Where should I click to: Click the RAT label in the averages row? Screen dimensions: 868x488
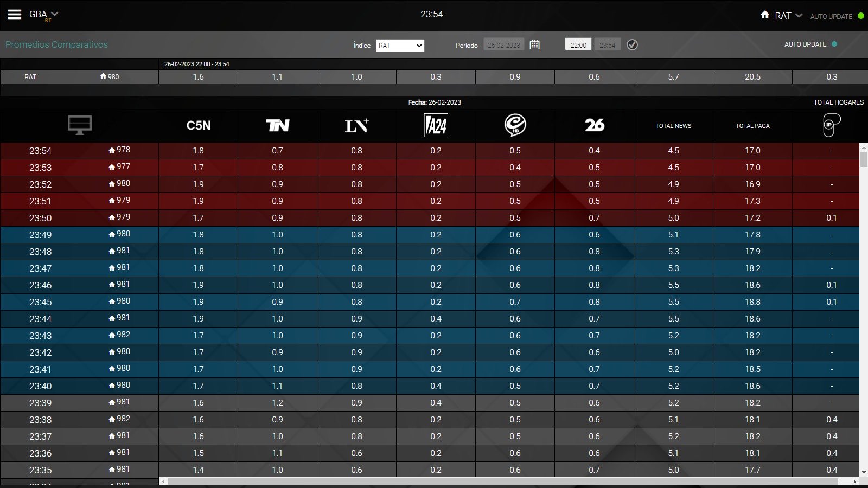(x=30, y=77)
